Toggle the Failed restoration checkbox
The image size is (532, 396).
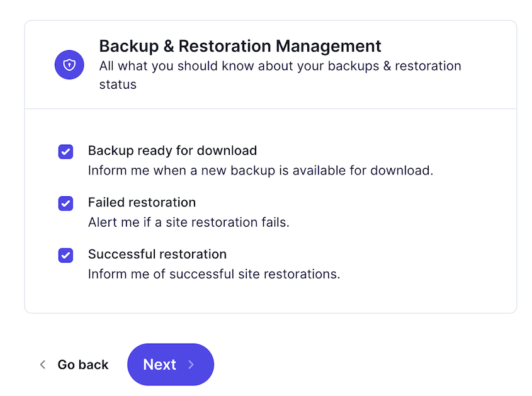(x=65, y=203)
